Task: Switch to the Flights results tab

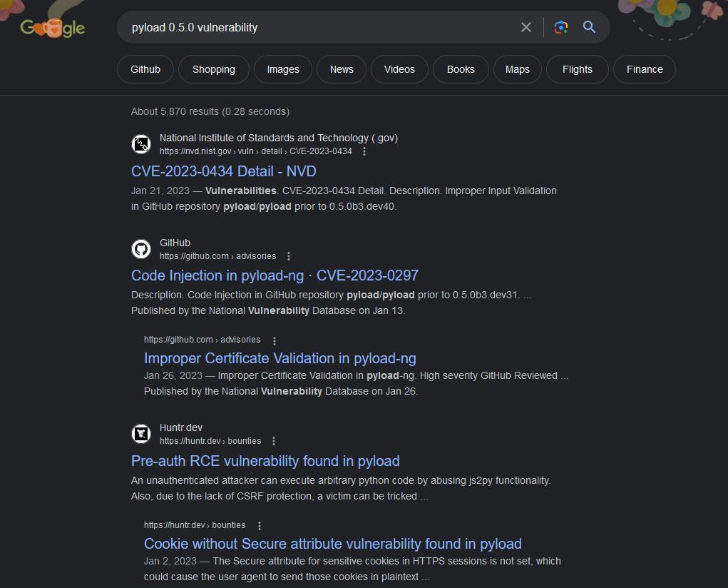Action: coord(577,69)
